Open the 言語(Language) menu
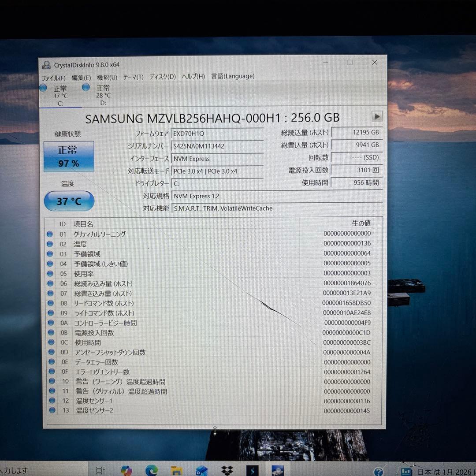 (x=233, y=76)
